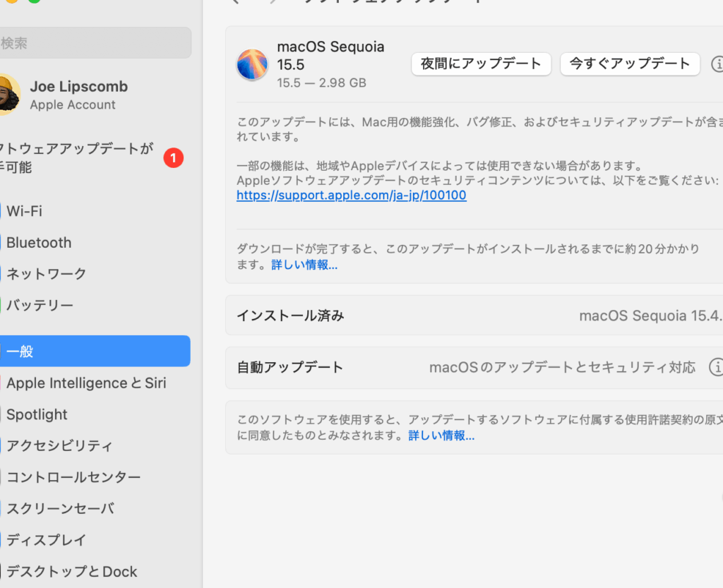
Task: Click macOS のアップデートとセキュリティ対応 value
Action: (562, 367)
